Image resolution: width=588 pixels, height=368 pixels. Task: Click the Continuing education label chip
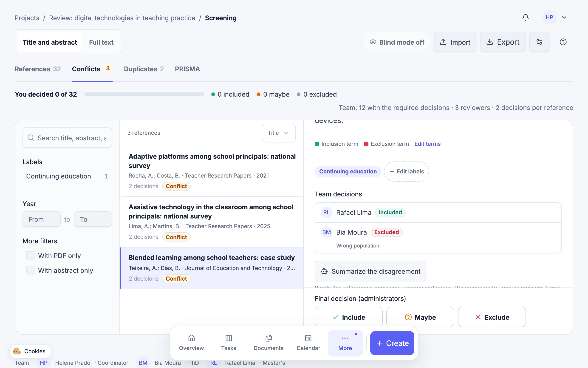click(348, 171)
